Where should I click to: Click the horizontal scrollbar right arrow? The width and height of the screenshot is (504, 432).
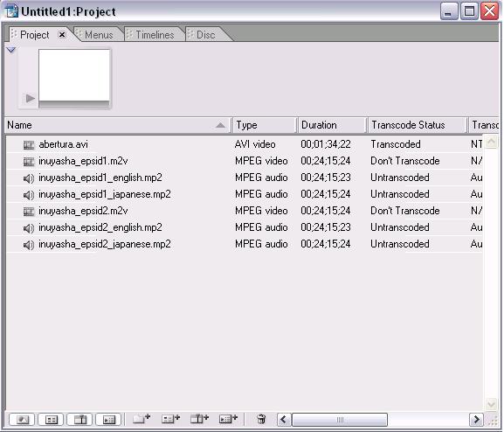coord(476,420)
